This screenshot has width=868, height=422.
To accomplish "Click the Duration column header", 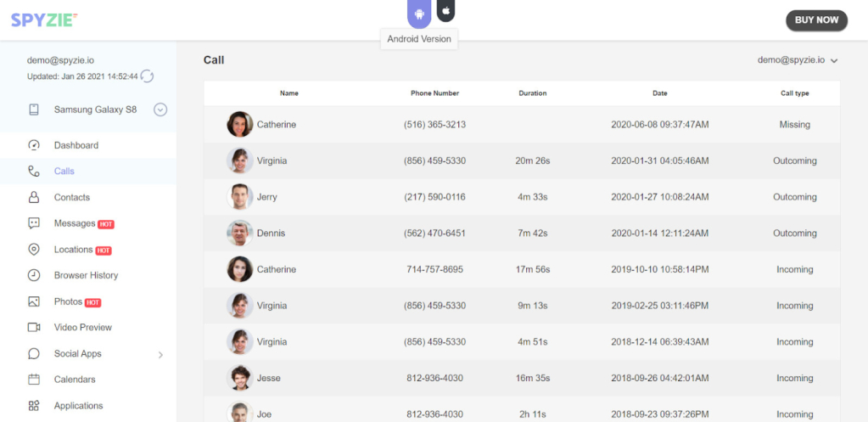I will [x=533, y=93].
